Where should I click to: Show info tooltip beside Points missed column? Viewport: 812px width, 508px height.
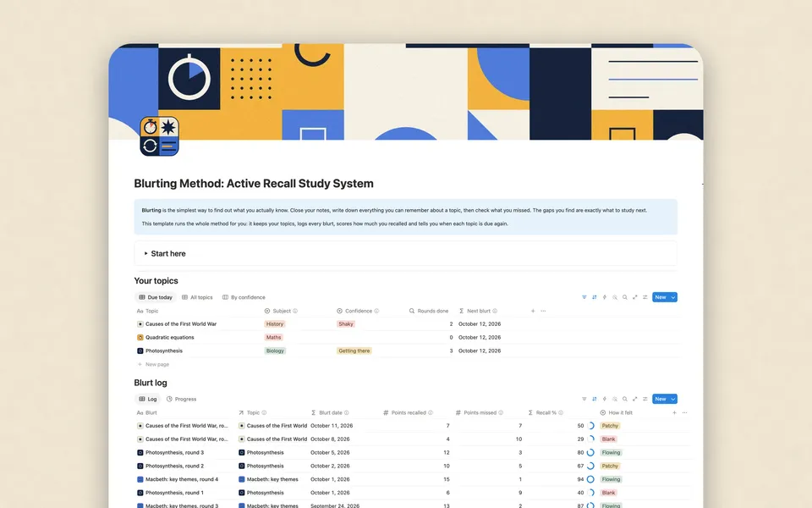pyautogui.click(x=501, y=412)
